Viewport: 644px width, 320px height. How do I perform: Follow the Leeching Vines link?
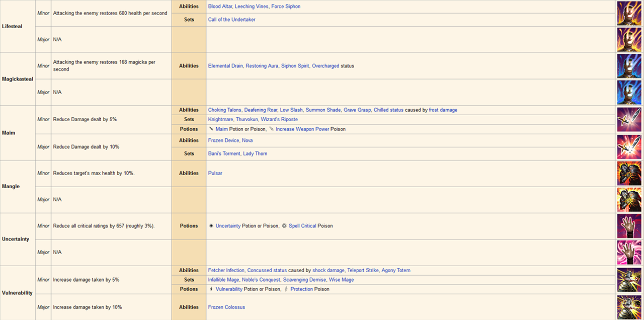(251, 7)
